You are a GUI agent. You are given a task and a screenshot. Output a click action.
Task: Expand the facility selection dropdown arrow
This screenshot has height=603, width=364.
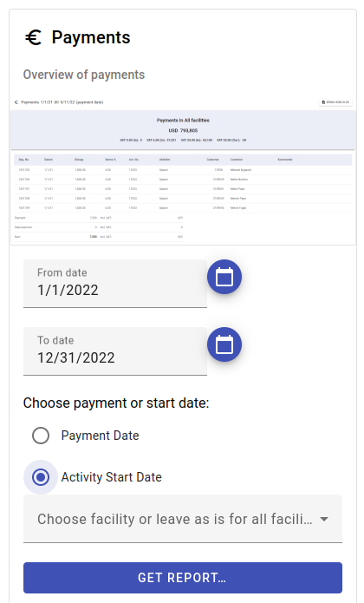pos(324,519)
